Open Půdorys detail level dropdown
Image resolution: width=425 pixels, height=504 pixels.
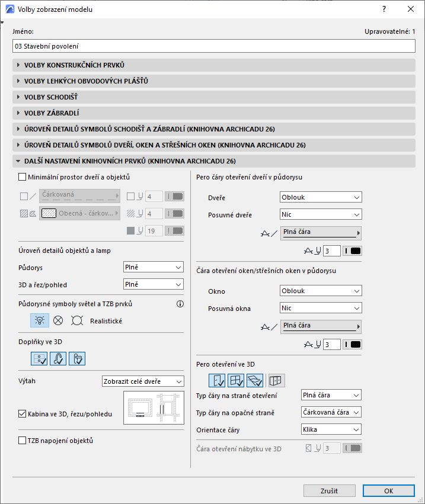154,267
